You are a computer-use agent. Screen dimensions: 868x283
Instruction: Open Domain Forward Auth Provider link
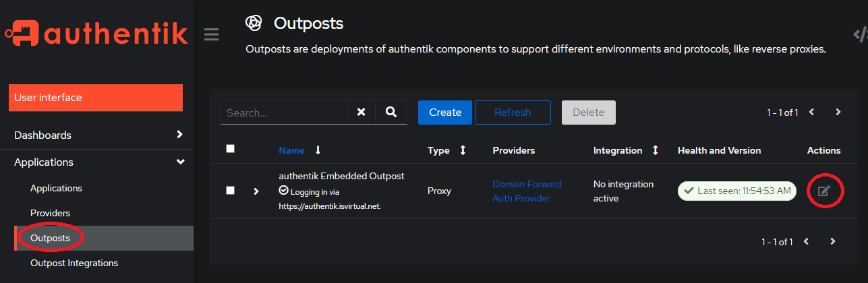click(x=527, y=191)
